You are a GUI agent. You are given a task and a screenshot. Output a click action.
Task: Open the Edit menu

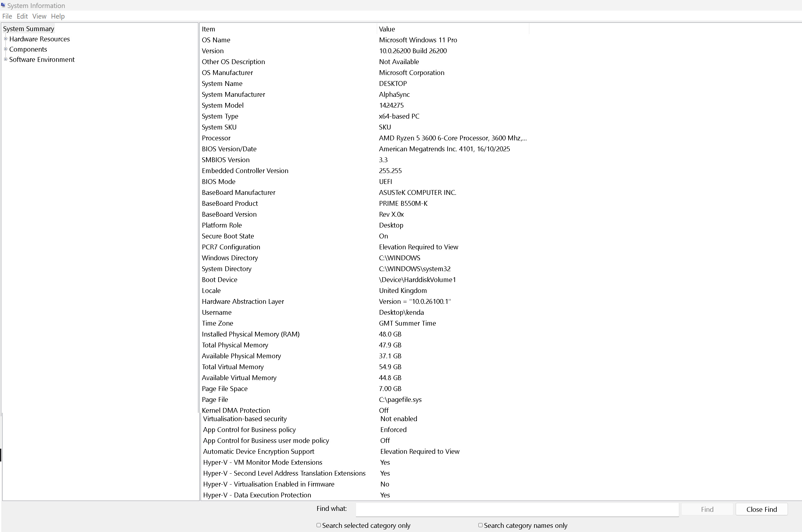22,16
